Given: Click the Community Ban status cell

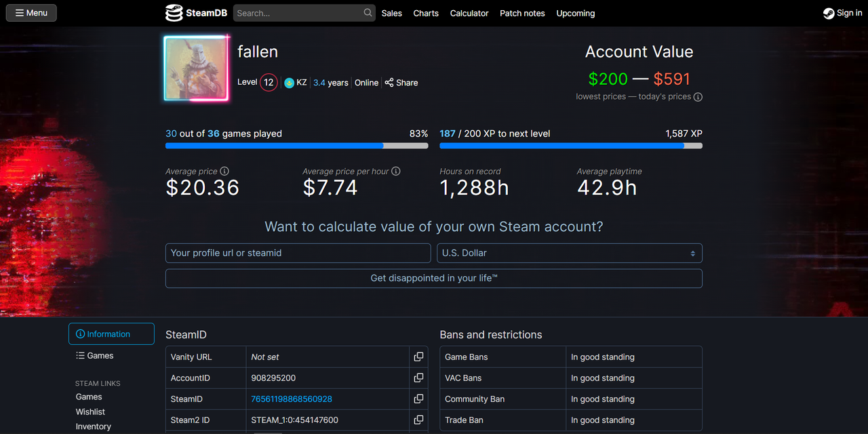Looking at the screenshot, I should coord(634,399).
